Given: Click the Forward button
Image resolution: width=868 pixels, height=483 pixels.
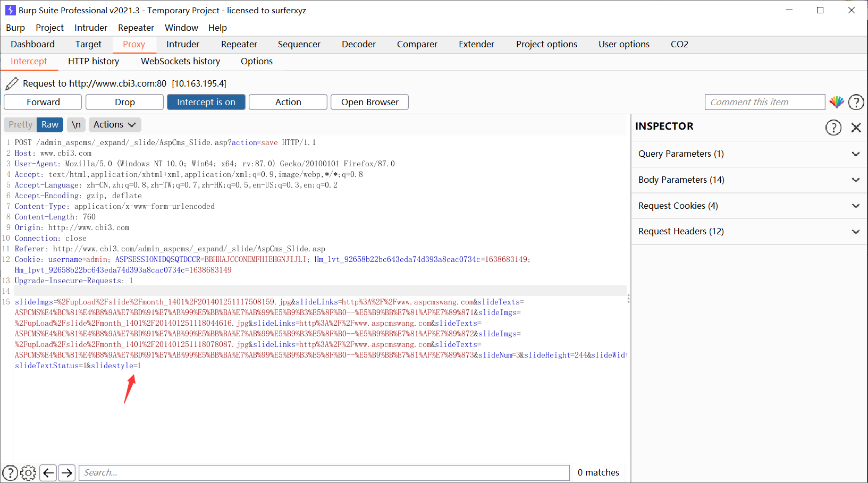Looking at the screenshot, I should pos(43,102).
